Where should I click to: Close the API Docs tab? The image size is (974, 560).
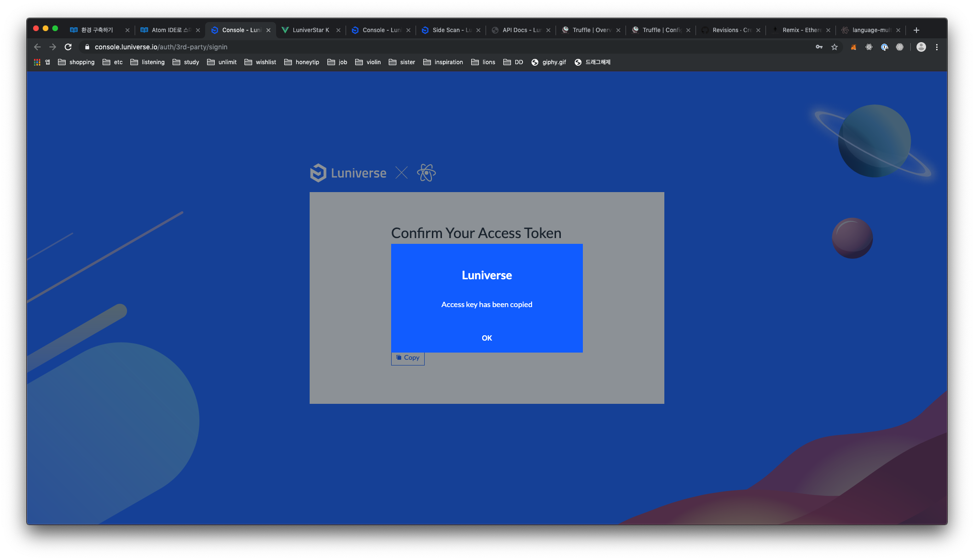tap(548, 30)
